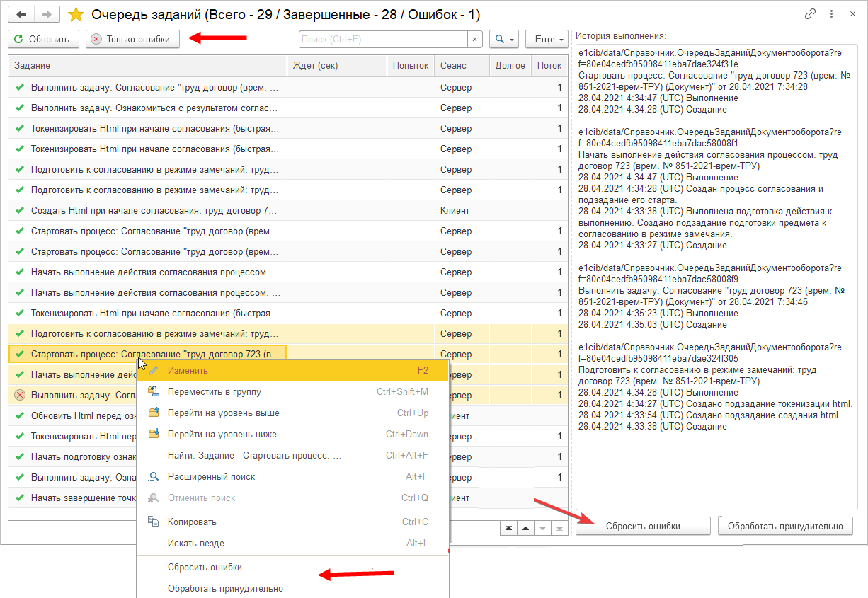The image size is (868, 598).
Task: Select row Создать Html при начале согласования
Action: pos(288,210)
